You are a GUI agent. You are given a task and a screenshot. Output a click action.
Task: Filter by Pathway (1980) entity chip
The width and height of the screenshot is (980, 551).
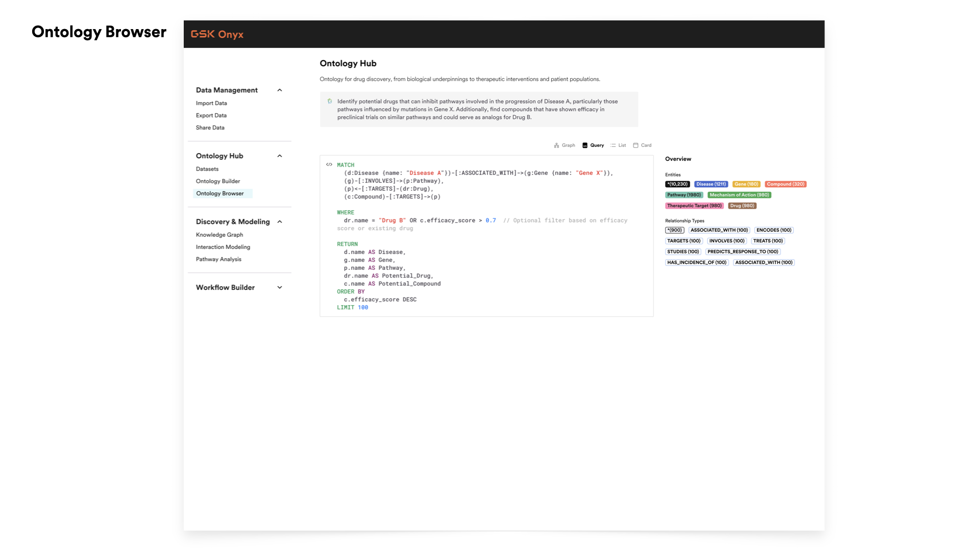pyautogui.click(x=684, y=195)
